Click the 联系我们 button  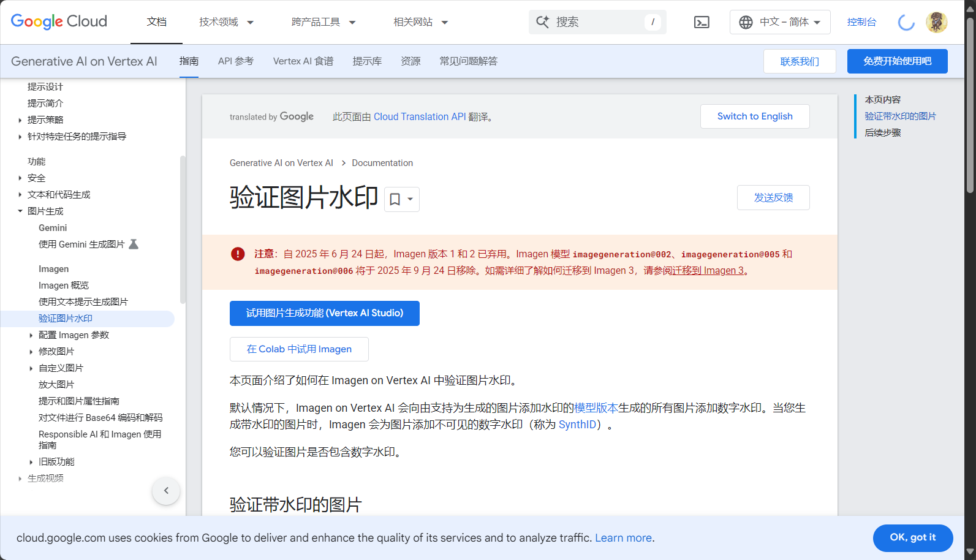[x=800, y=61]
